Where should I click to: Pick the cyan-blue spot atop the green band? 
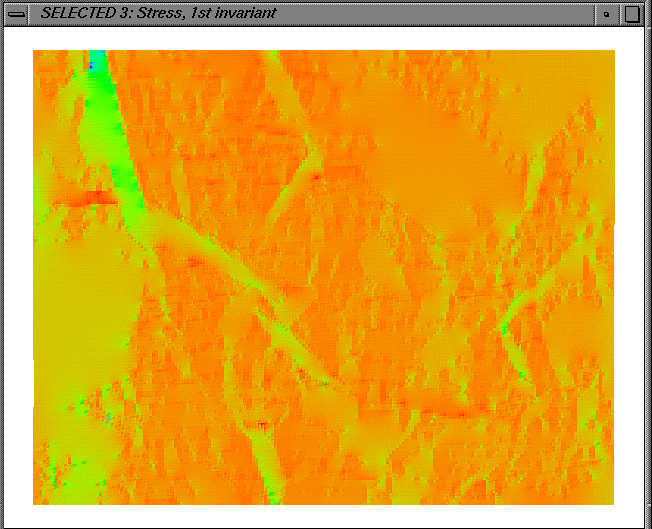pyautogui.click(x=94, y=60)
